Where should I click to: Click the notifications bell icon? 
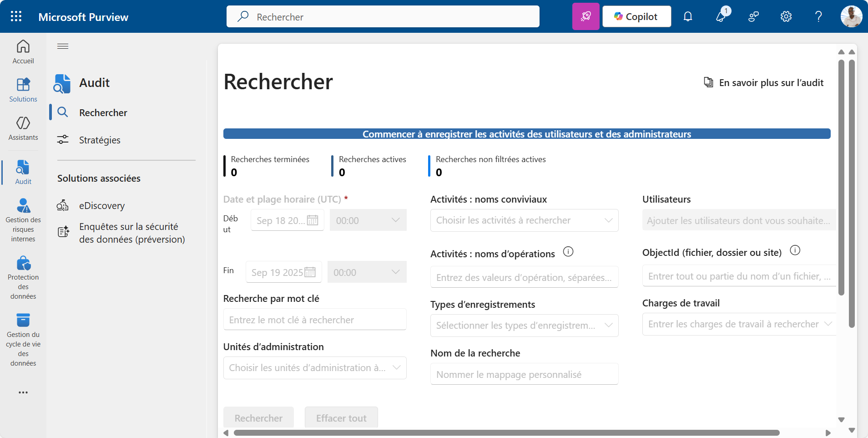[x=688, y=16]
